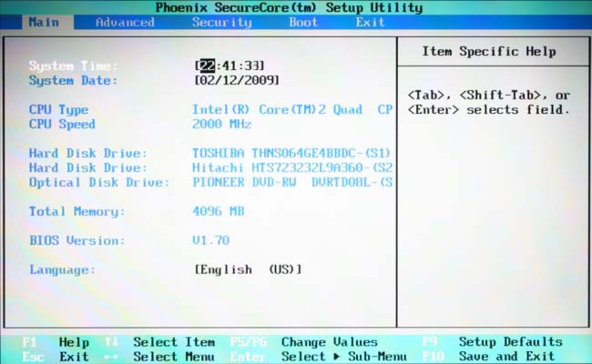This screenshot has width=592, height=364.
Task: Select the Exit tab
Action: pos(370,22)
